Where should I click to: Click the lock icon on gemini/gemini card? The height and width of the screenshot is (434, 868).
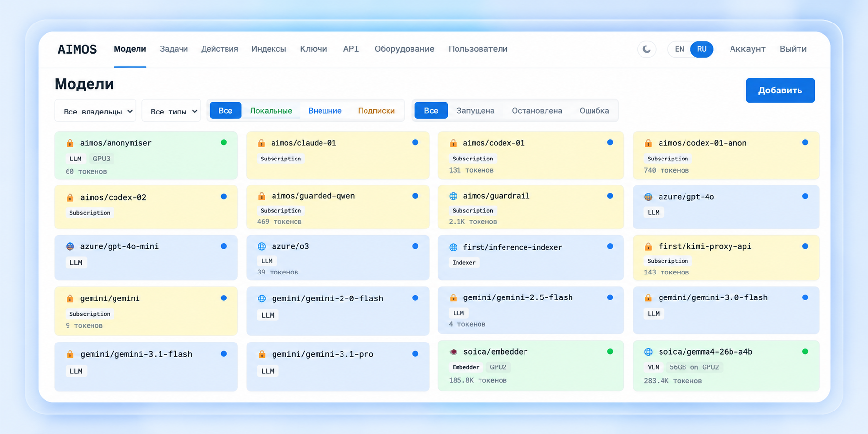[x=70, y=298]
